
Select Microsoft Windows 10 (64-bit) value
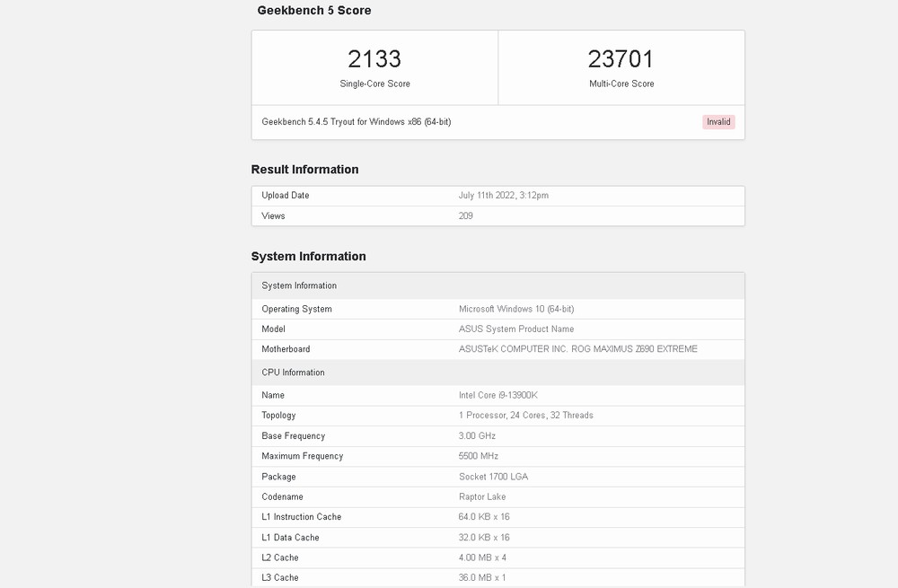(x=516, y=309)
